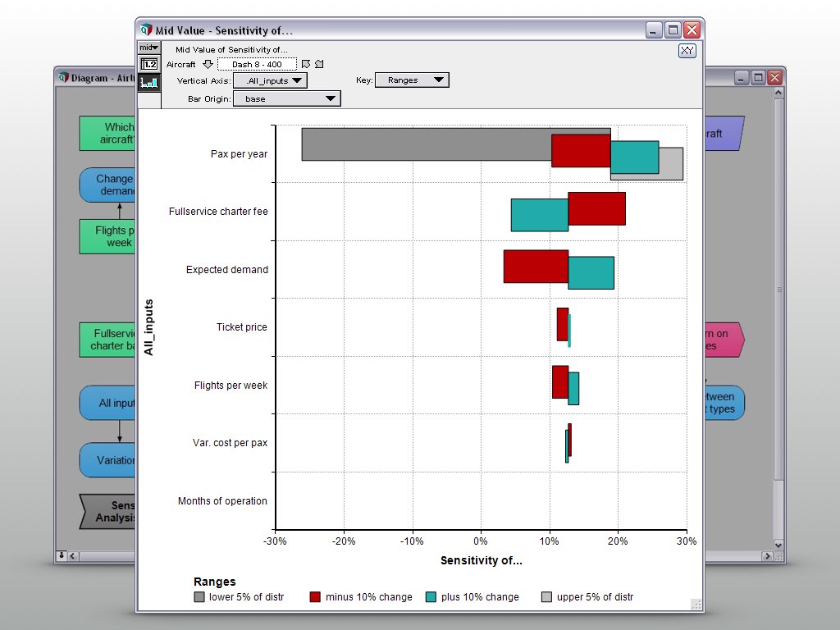Switch to table view icon
The width and height of the screenshot is (840, 630).
(x=149, y=64)
